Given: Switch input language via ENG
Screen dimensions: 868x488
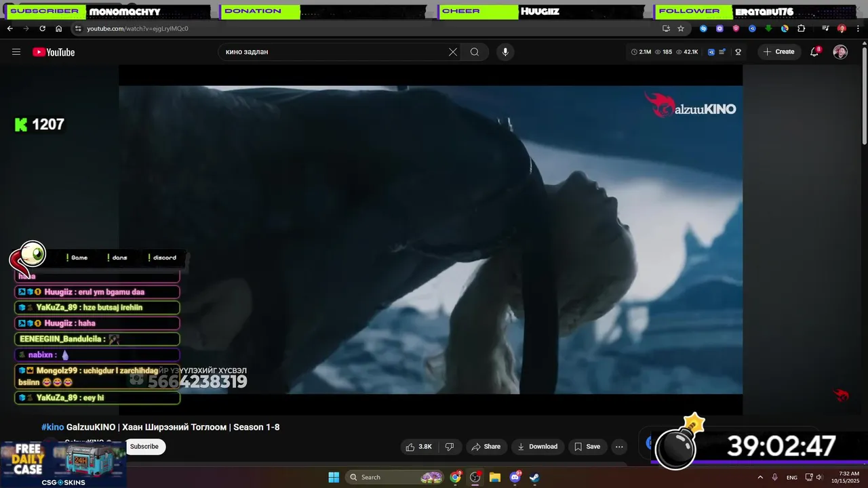Looking at the screenshot, I should pos(792,477).
